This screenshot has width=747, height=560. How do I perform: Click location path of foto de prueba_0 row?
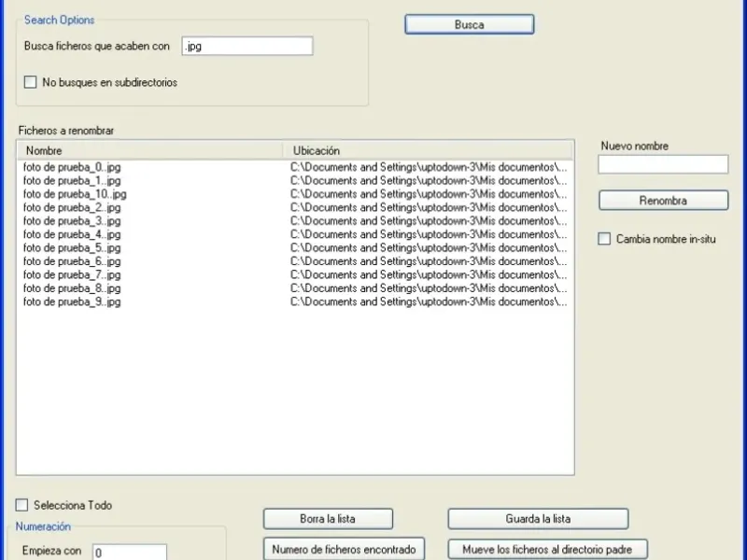coord(429,167)
